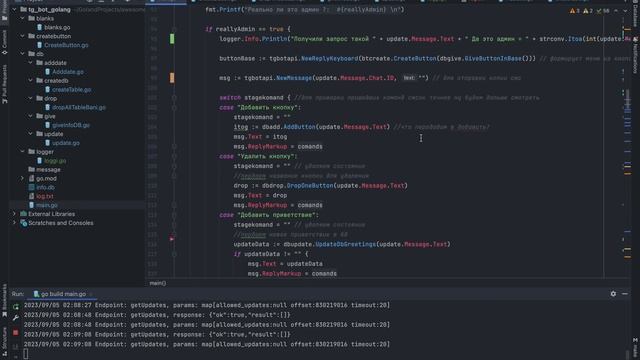This screenshot has width=640, height=360.
Task: Collapse the createbutton folder
Action: click(x=22, y=36)
